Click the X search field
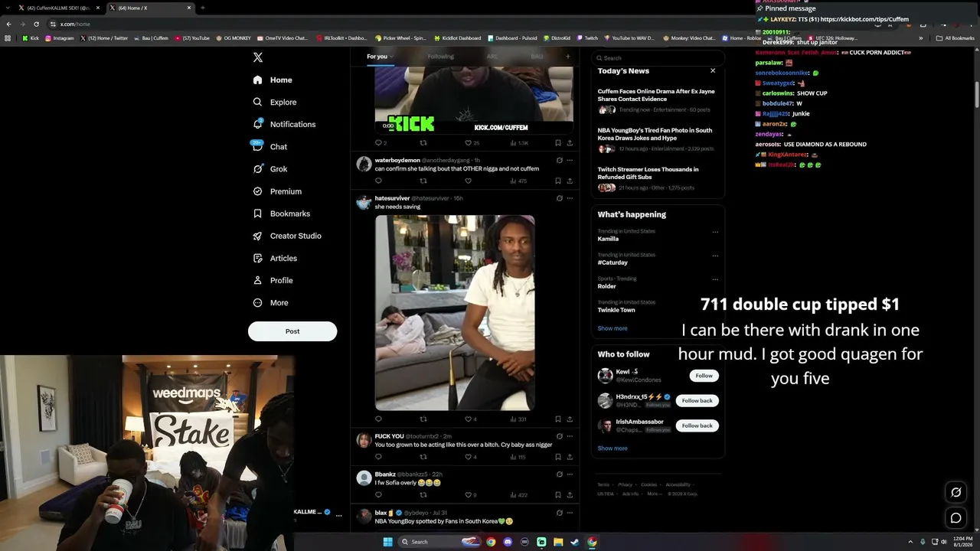 pos(658,58)
